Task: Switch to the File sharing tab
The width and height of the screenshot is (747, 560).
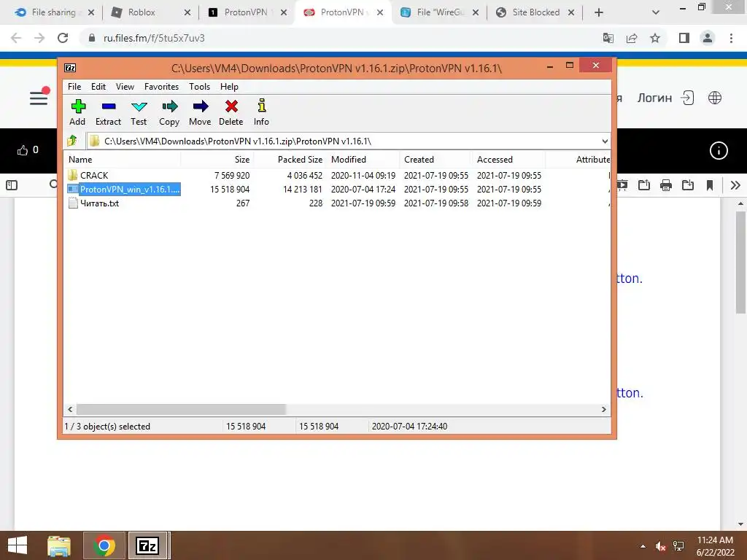Action: point(53,12)
